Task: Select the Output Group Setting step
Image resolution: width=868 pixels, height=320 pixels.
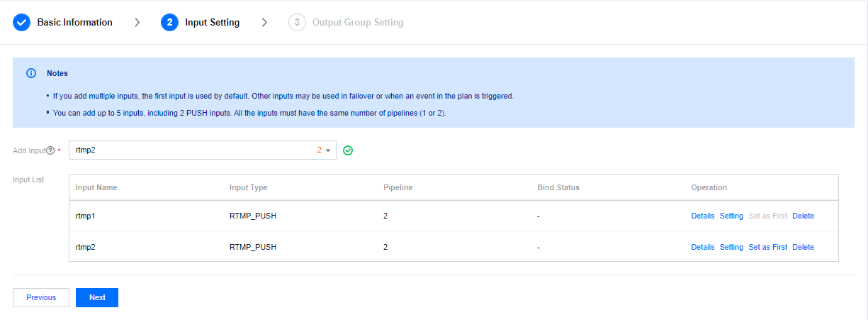Action: pos(357,23)
